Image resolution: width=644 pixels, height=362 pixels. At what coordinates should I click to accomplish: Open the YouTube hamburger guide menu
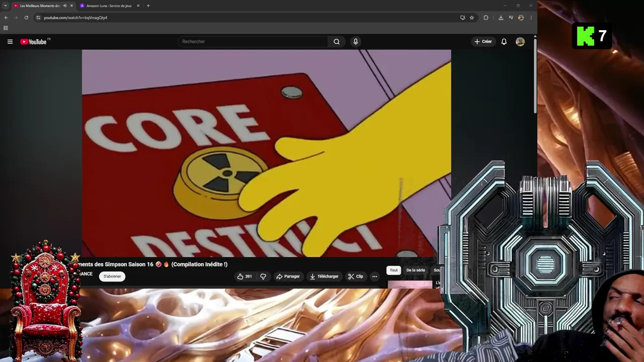10,42
